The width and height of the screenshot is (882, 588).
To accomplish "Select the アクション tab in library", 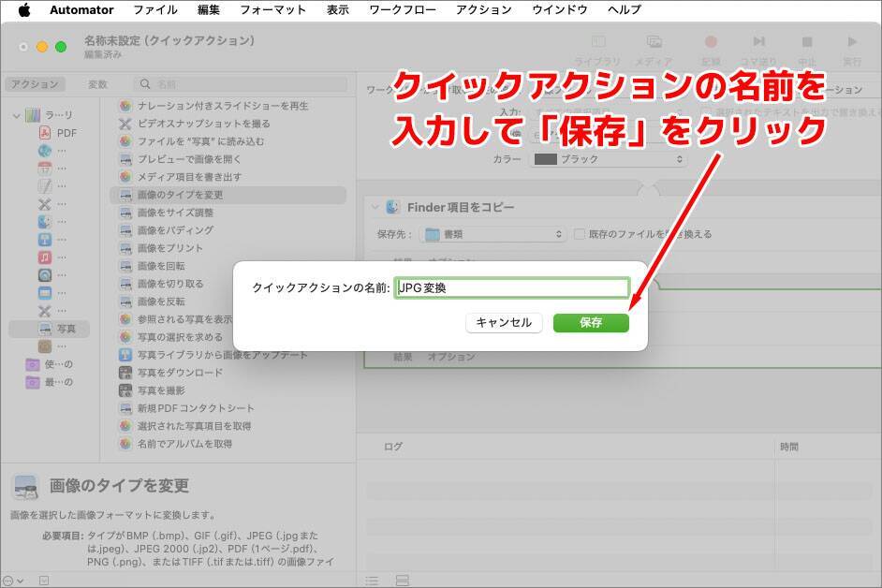I will 37,84.
